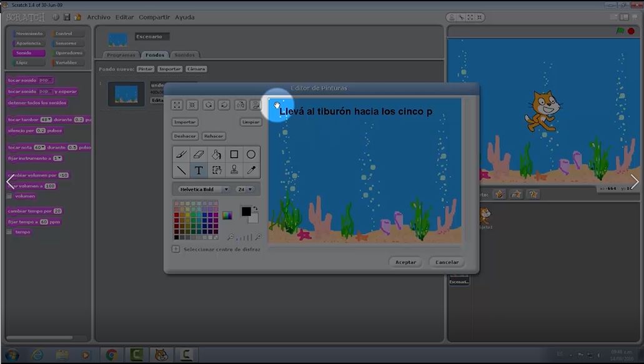Switch to the Sonidos tab
Image resolution: width=644 pixels, height=364 pixels.
click(x=184, y=54)
